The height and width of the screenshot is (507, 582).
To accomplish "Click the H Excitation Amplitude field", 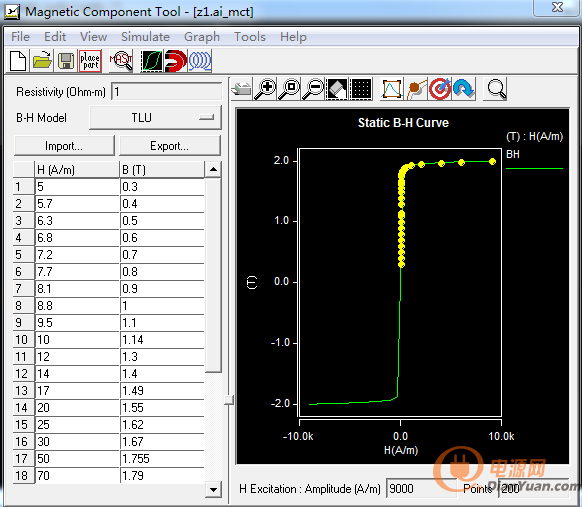I will coord(421,488).
